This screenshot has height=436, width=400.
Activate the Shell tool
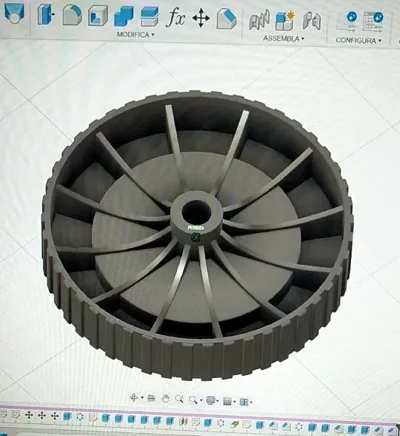tap(98, 16)
